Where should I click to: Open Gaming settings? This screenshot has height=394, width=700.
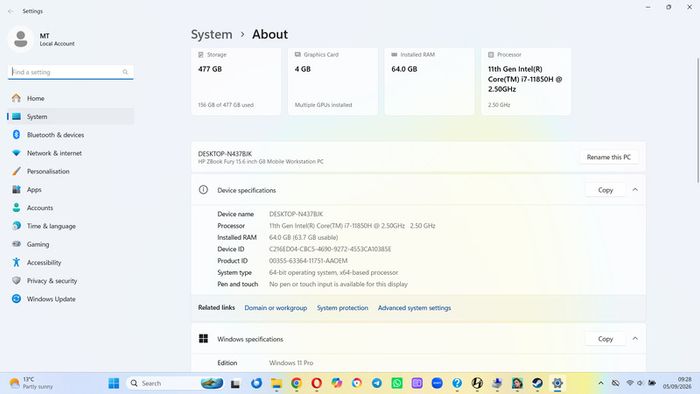click(x=71, y=245)
